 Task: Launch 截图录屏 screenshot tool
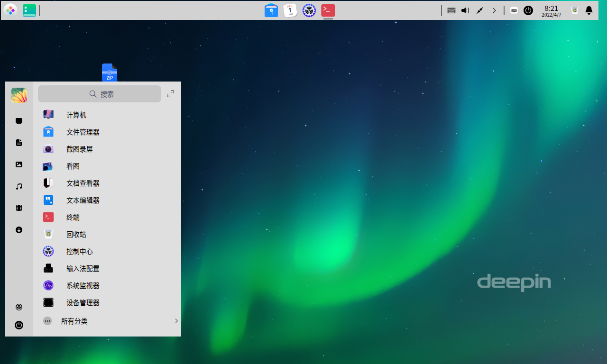pos(79,149)
